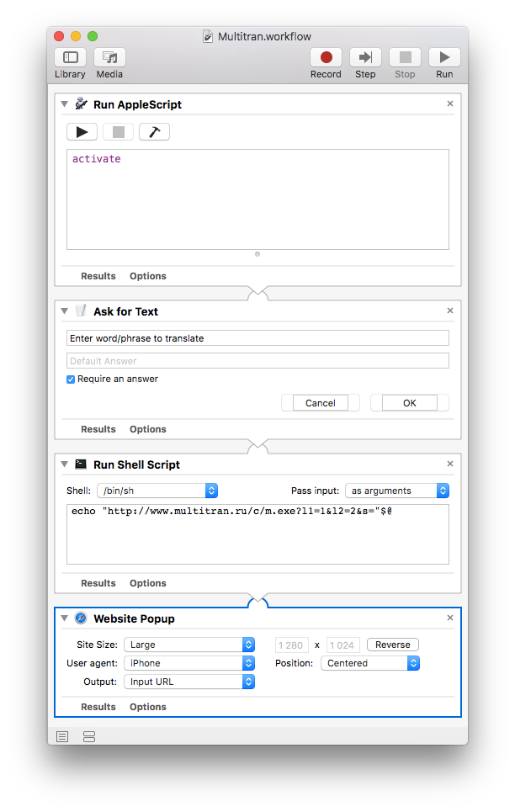Toggle Require an answer checkbox
This screenshot has height=812, width=515.
pos(71,379)
